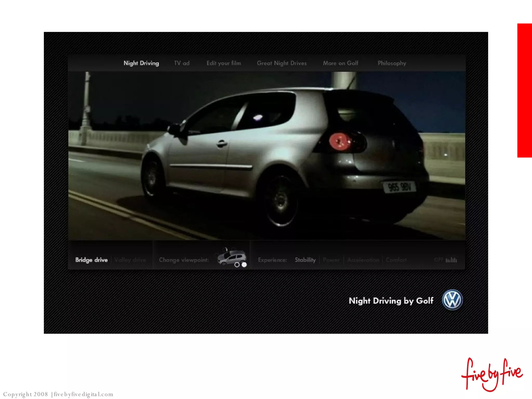Image resolution: width=532 pixels, height=399 pixels.
Task: Click the sound equalizer bars icon
Action: [x=451, y=260]
